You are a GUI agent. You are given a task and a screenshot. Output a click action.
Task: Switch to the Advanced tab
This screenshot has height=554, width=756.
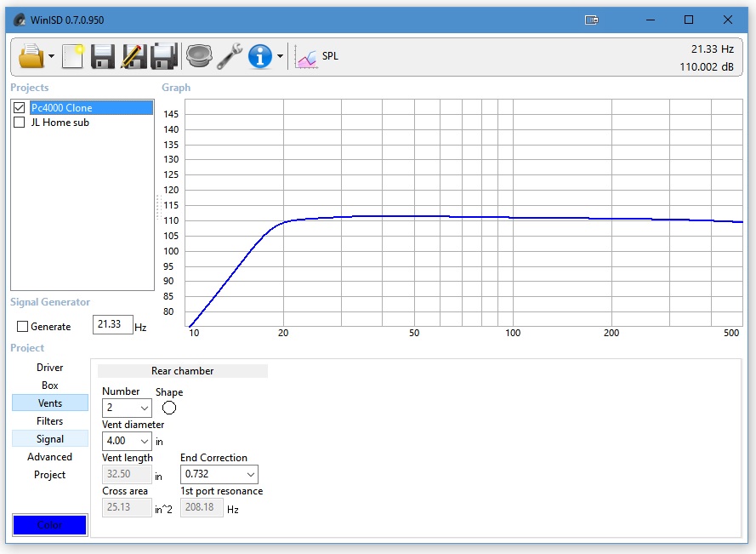[x=50, y=457]
